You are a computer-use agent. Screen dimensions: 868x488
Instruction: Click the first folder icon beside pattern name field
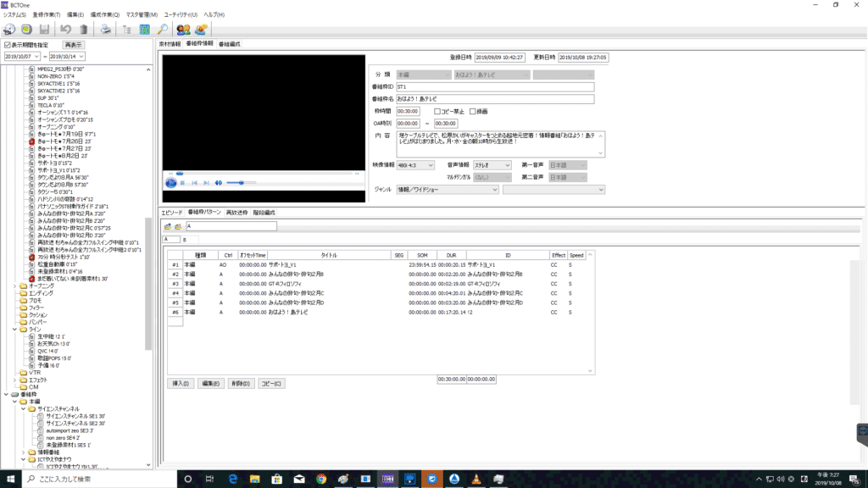[x=168, y=226]
